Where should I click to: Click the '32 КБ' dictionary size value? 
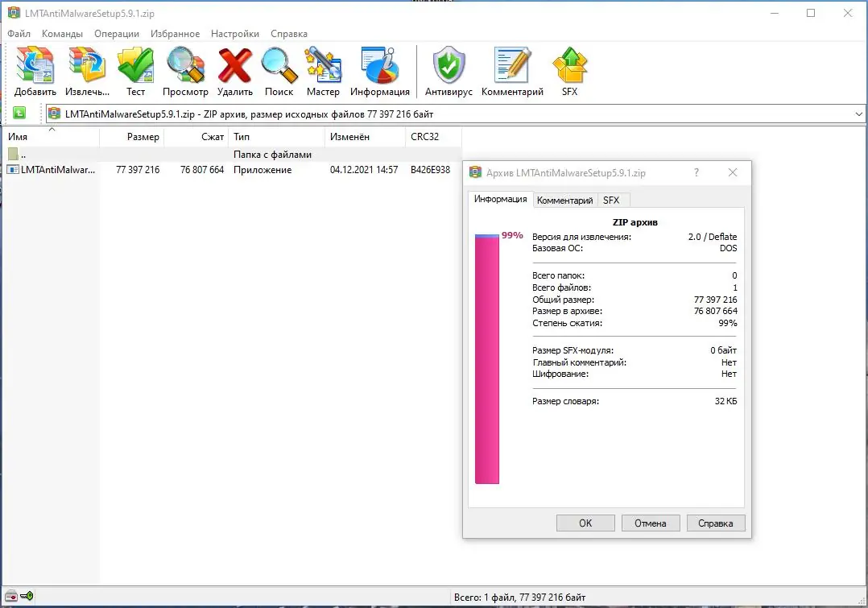725,402
